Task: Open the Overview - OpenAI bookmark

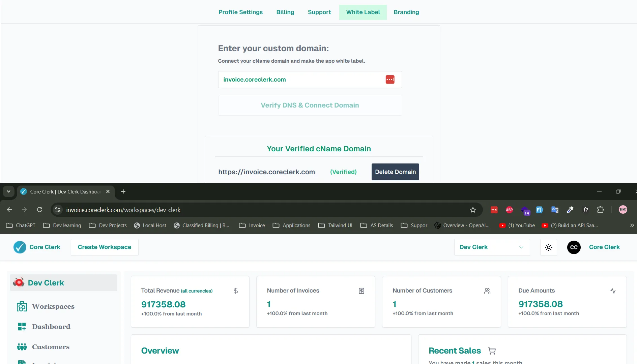Action: (462, 225)
